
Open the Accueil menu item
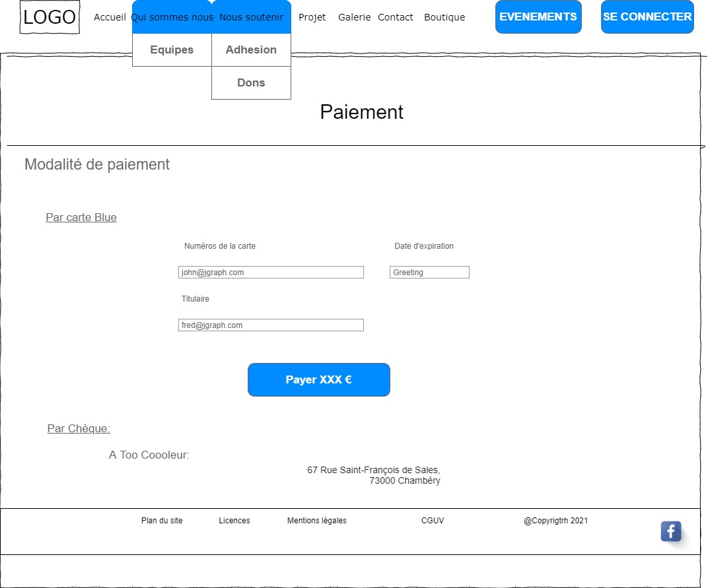tap(110, 17)
